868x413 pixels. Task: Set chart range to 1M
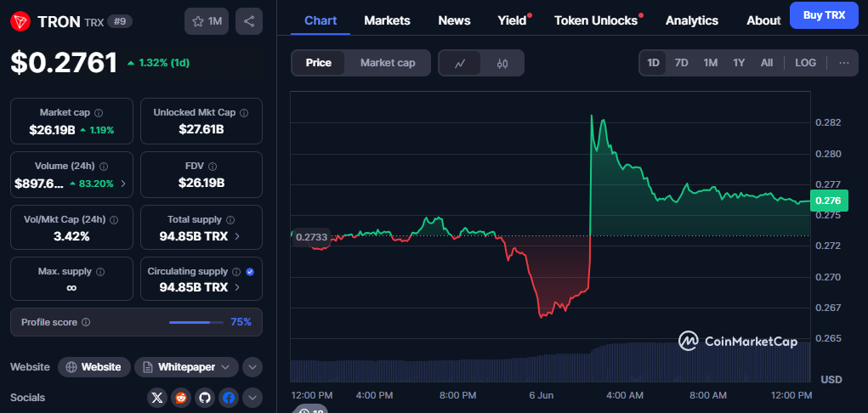tap(711, 63)
